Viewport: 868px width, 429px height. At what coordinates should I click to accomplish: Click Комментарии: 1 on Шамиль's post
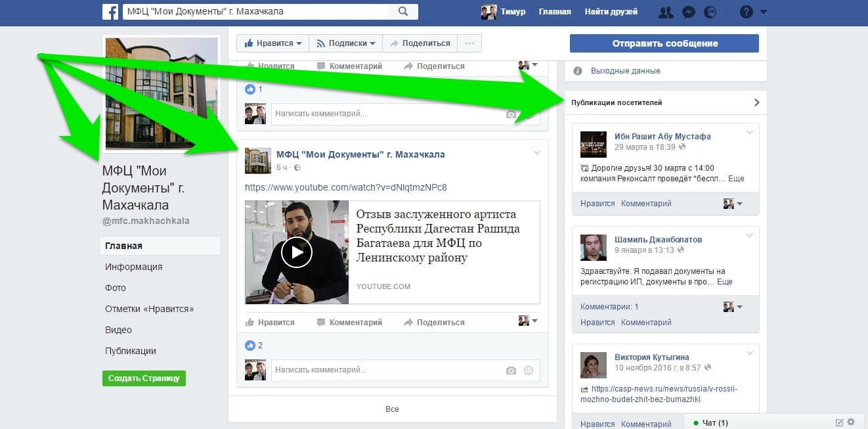tap(609, 307)
